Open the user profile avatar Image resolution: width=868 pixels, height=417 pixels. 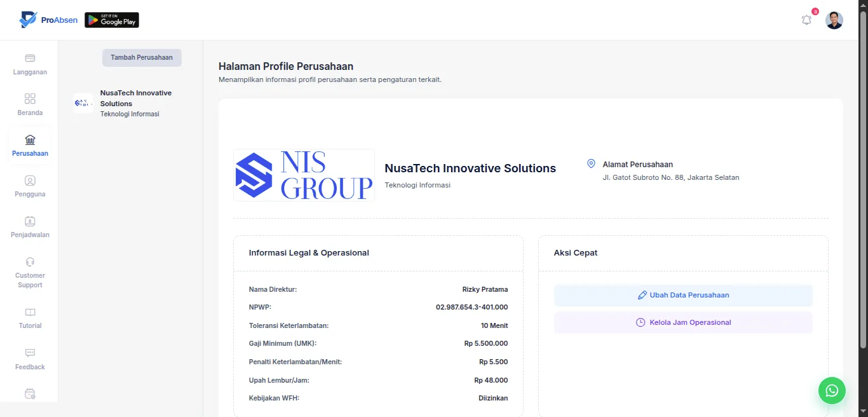tap(834, 20)
